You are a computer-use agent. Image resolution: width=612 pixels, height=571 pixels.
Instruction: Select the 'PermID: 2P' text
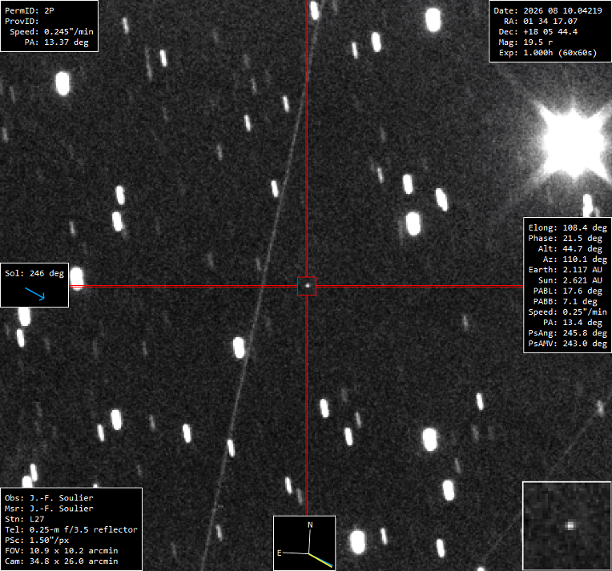pyautogui.click(x=30, y=11)
